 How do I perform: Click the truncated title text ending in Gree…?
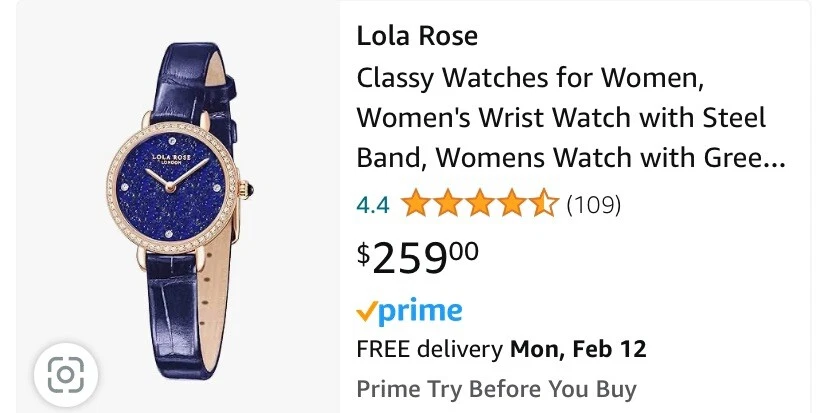[570, 158]
